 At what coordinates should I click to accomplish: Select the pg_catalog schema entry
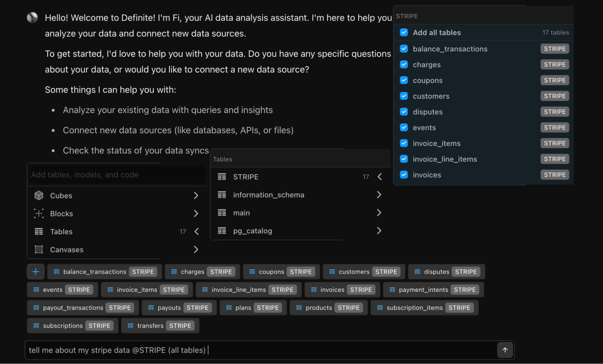point(300,231)
